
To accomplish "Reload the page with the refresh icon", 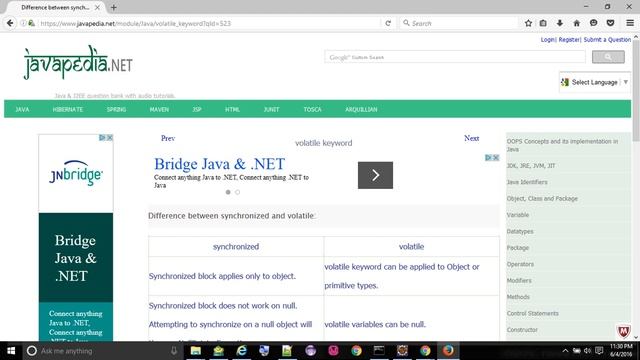I will tap(388, 23).
